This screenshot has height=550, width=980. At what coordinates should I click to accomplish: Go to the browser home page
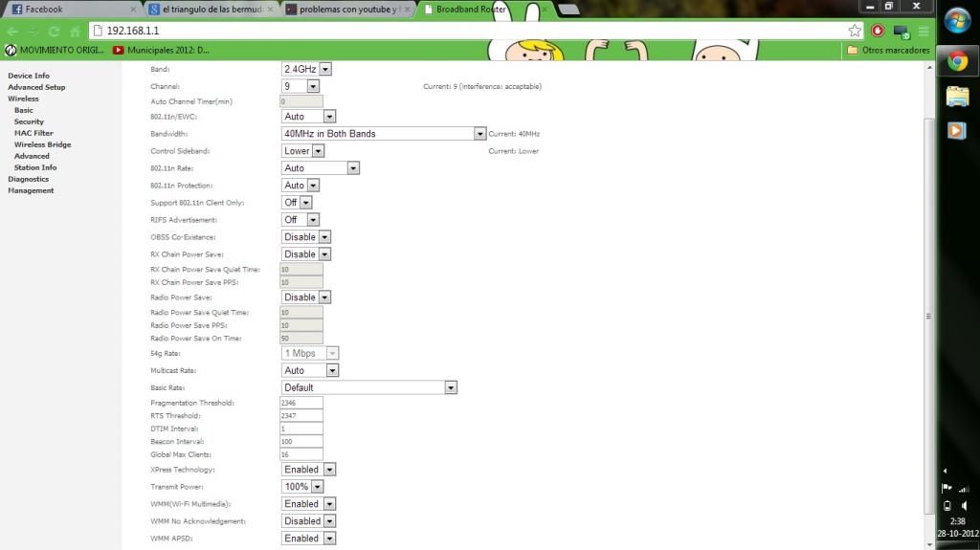pos(75,31)
